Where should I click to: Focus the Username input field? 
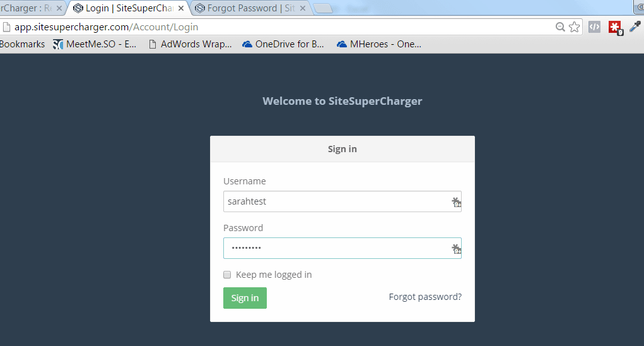(342, 201)
